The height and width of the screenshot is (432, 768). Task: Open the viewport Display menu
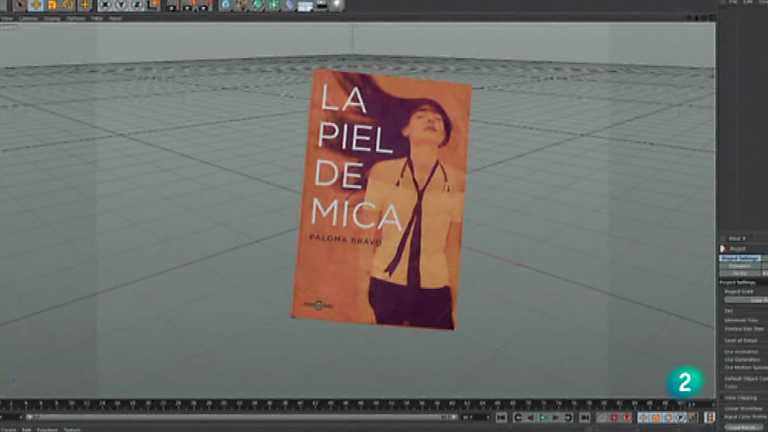pyautogui.click(x=51, y=18)
